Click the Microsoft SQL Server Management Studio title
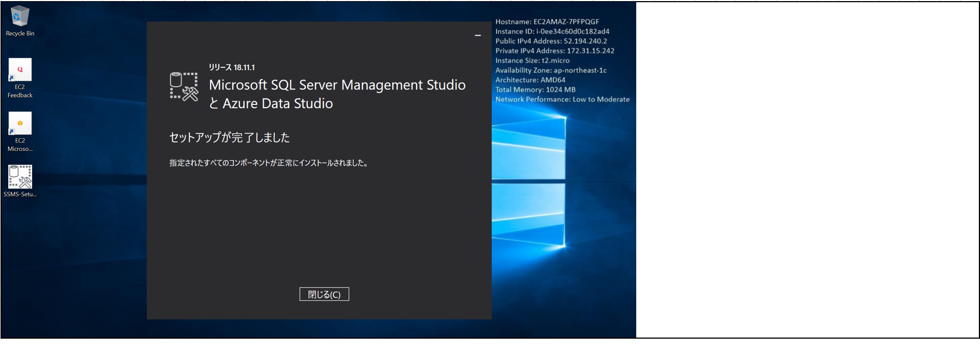This screenshot has height=358, width=980. (337, 85)
